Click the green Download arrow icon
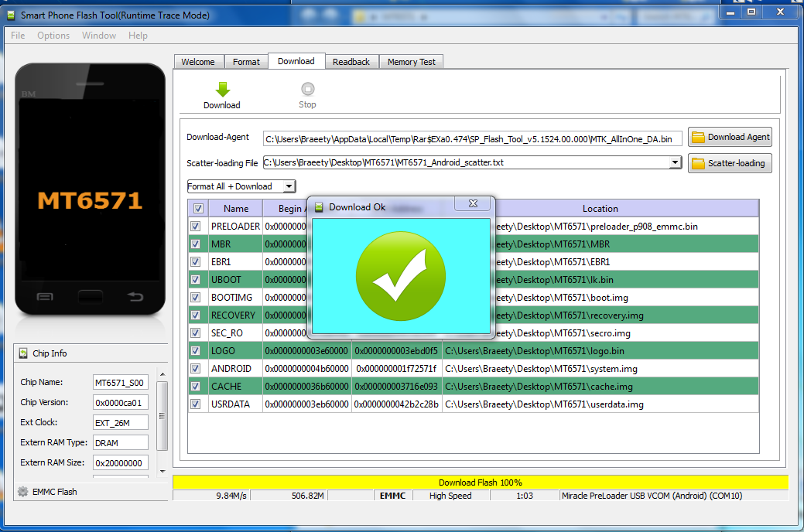The image size is (804, 532). point(223,90)
